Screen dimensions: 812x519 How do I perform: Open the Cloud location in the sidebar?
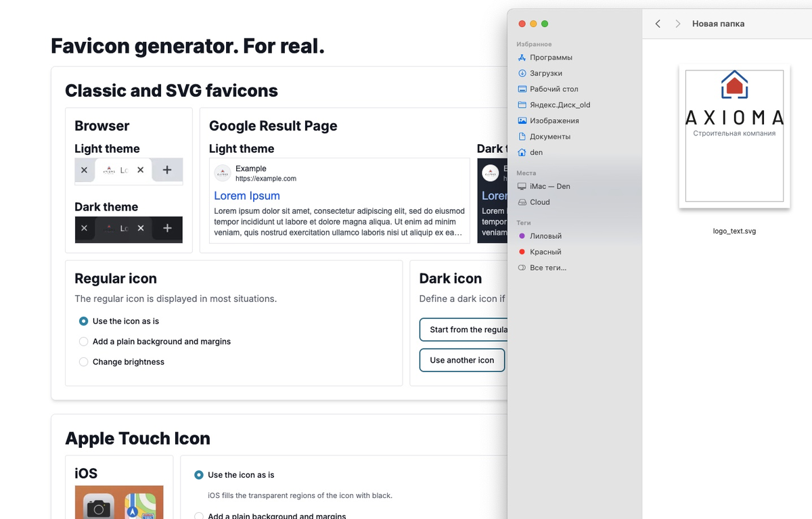click(540, 202)
